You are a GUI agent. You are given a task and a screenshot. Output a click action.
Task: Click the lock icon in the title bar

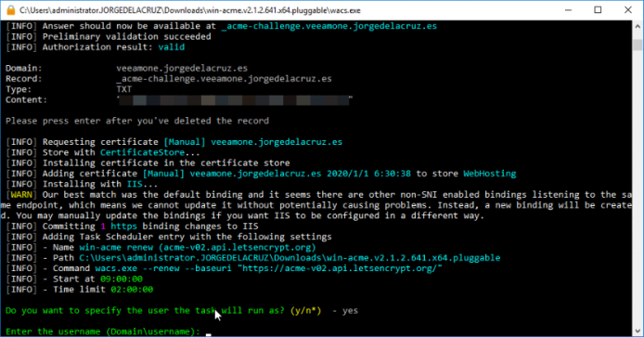tap(11, 10)
